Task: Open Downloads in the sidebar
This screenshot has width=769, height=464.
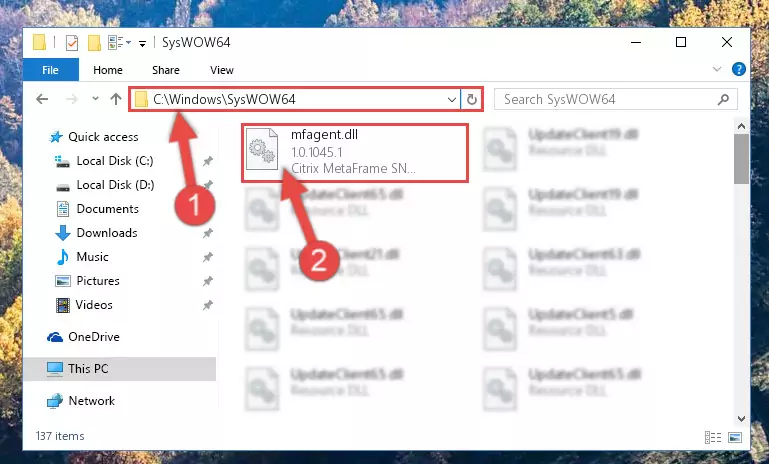Action: point(106,233)
